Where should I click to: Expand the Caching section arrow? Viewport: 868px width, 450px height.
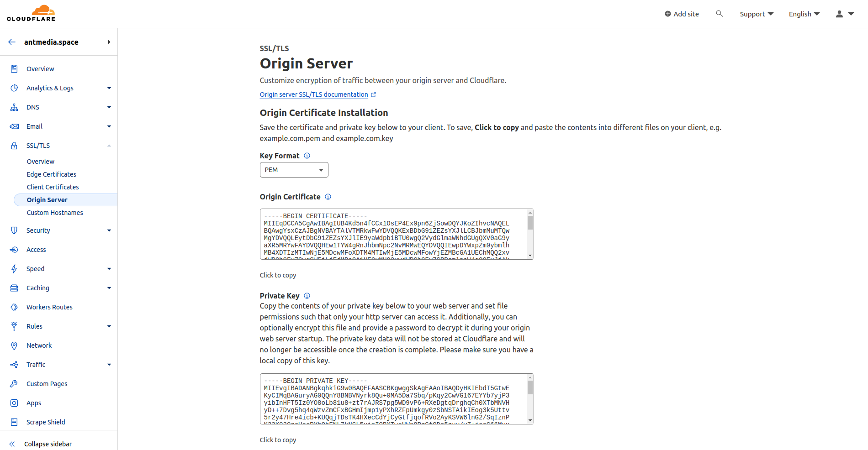point(109,288)
